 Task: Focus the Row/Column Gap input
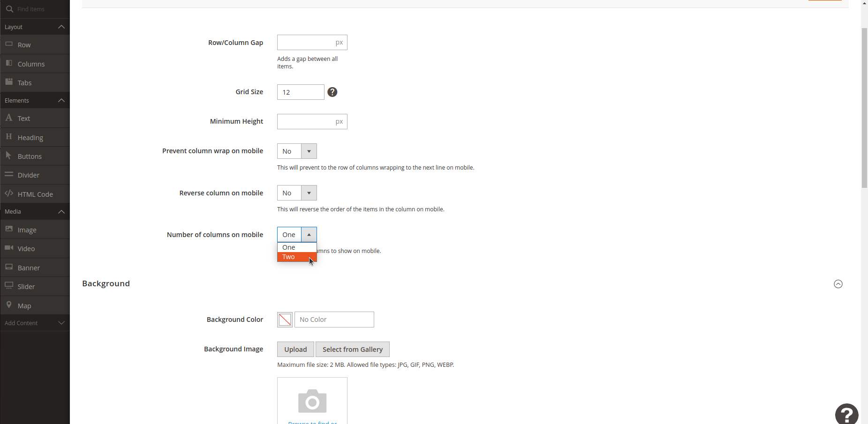(312, 43)
